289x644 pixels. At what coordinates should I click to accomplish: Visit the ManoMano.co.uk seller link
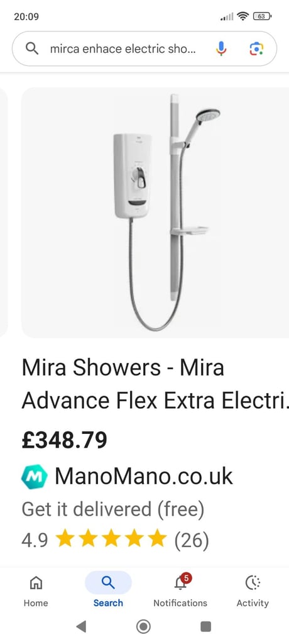coord(144,477)
